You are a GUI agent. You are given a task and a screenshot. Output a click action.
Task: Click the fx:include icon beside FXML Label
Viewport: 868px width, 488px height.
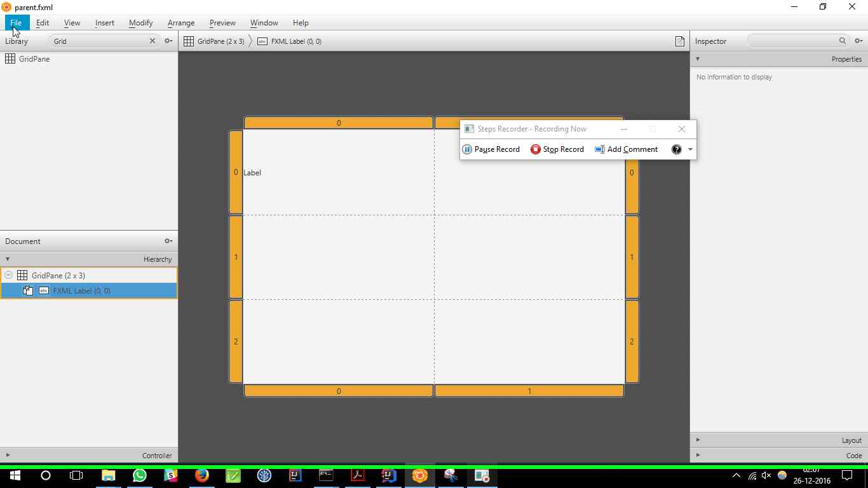tap(28, 290)
